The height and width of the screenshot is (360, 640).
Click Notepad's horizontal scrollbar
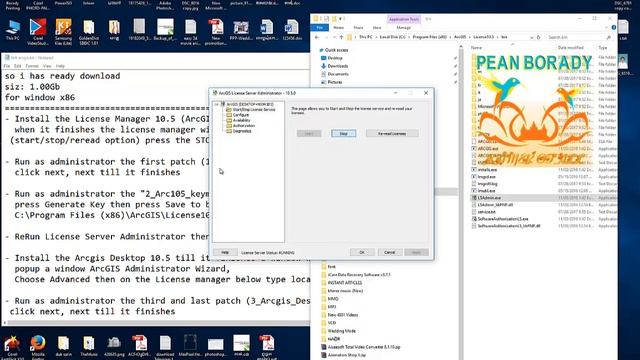(157, 323)
